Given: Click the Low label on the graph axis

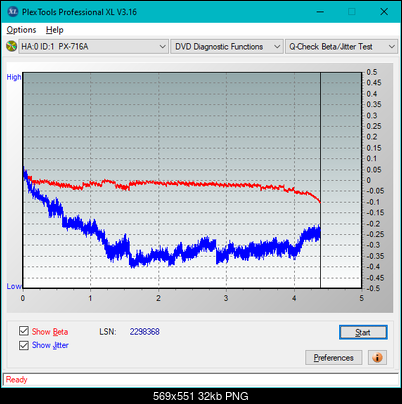Looking at the screenshot, I should (x=14, y=286).
